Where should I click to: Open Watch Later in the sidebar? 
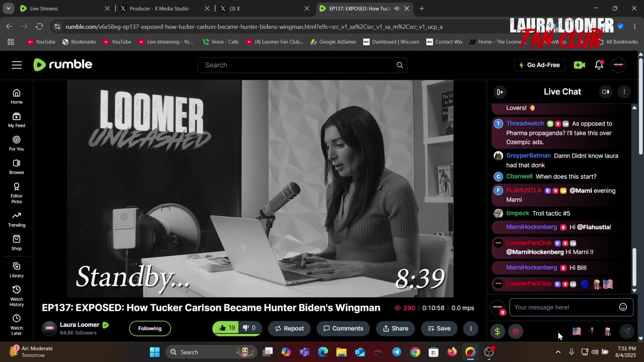17,325
